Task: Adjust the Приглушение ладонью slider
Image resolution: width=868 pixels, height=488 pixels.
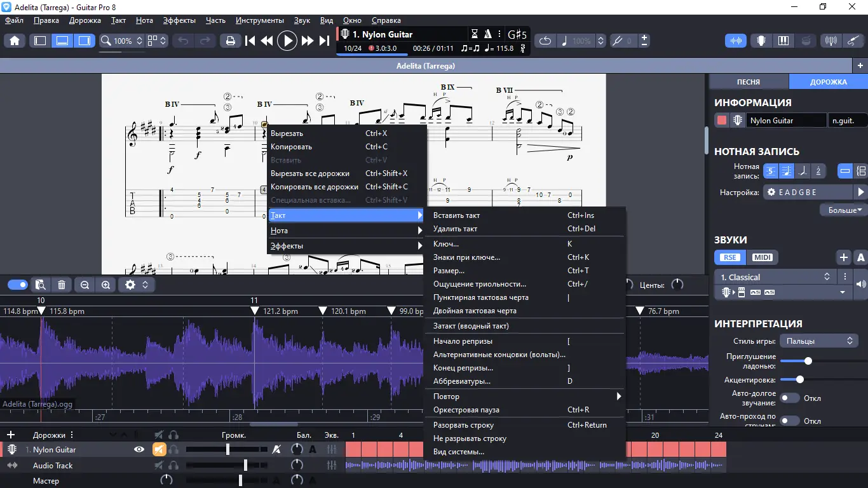Action: click(x=808, y=361)
